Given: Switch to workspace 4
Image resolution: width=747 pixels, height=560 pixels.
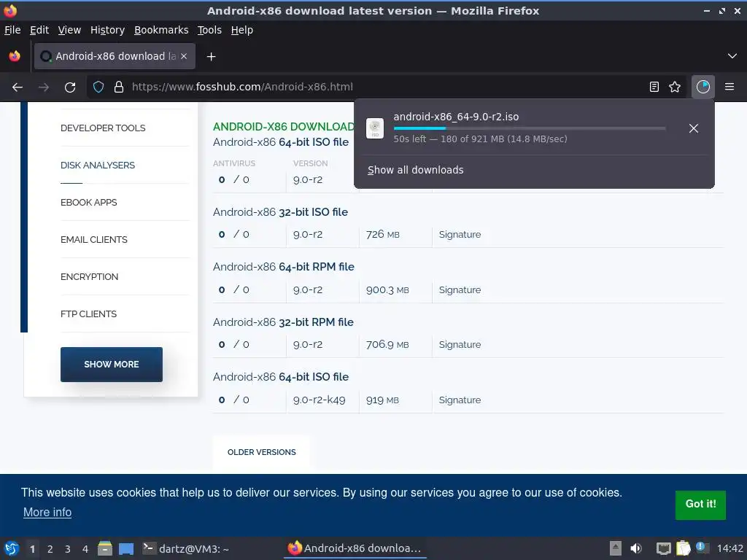Looking at the screenshot, I should (x=85, y=549).
